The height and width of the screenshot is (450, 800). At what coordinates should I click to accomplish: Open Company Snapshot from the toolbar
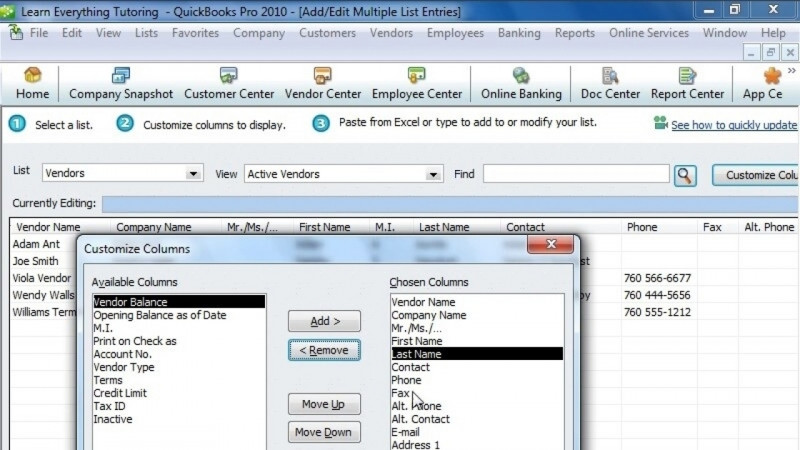tap(121, 84)
